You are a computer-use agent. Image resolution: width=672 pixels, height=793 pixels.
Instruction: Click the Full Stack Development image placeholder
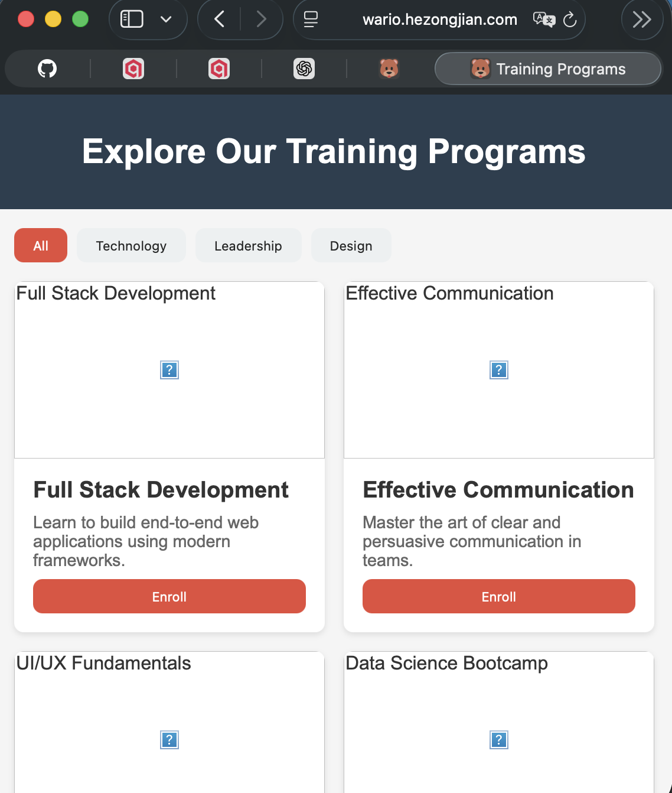pyautogui.click(x=169, y=370)
